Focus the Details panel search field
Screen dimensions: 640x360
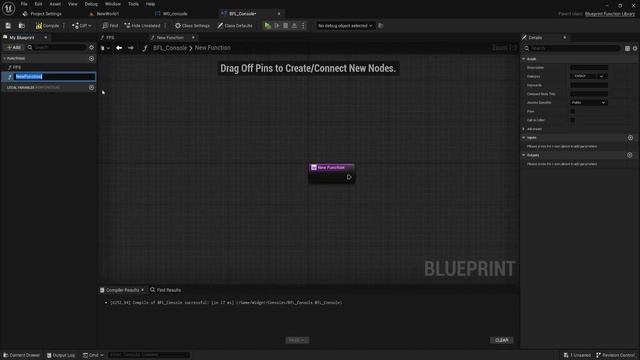(571, 48)
